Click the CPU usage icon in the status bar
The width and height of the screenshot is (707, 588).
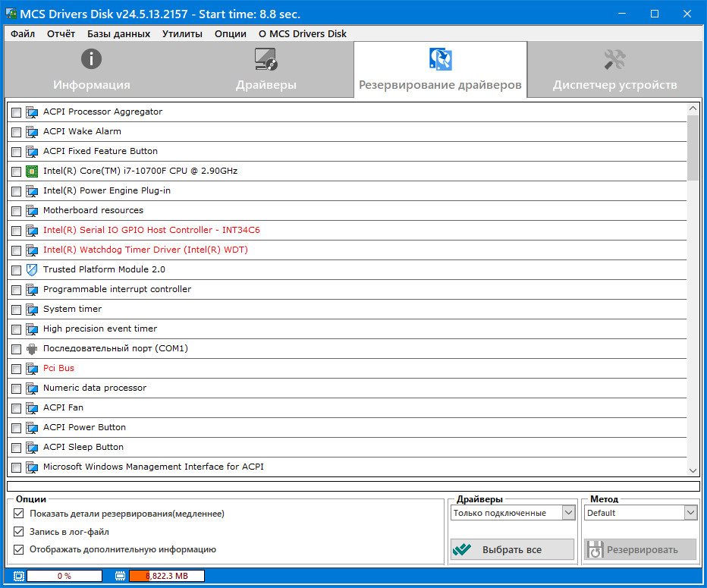(18, 576)
